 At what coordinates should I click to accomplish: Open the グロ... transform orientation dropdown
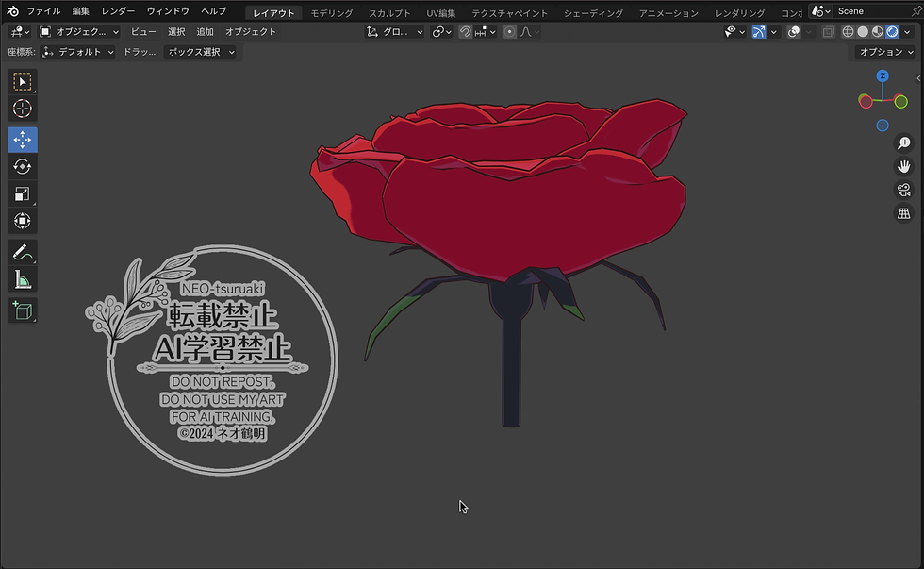pyautogui.click(x=394, y=32)
